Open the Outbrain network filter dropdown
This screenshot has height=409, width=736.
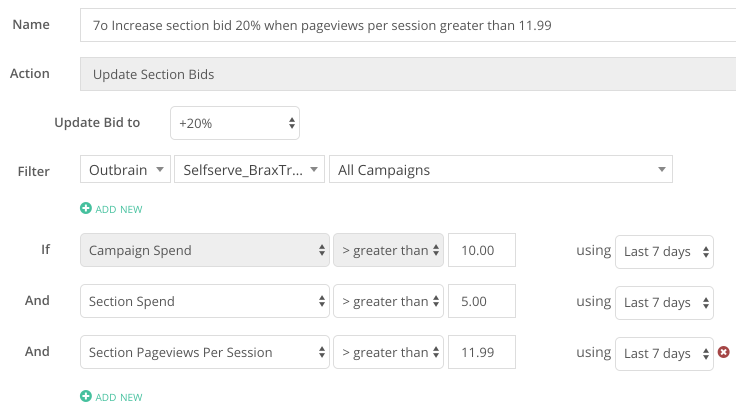pos(125,170)
